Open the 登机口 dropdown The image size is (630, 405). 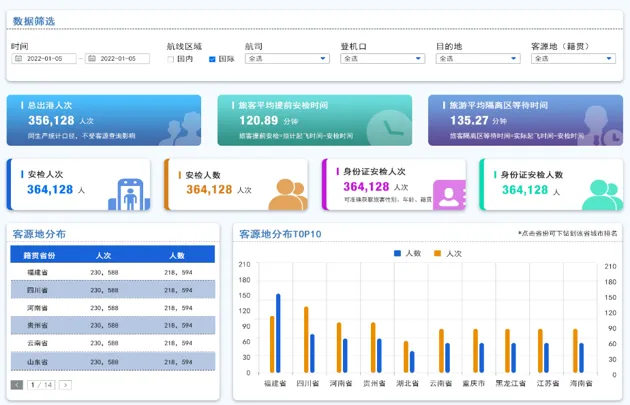click(382, 59)
